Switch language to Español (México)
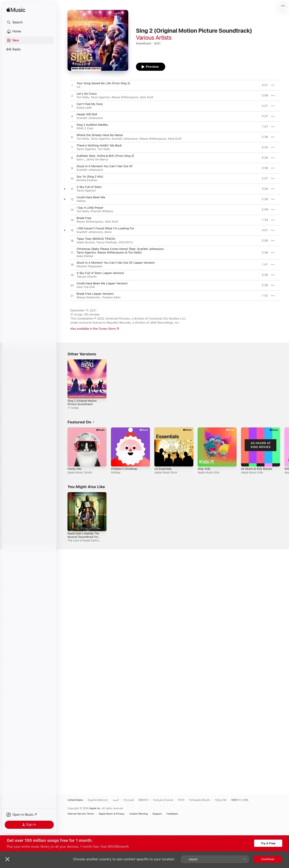Image resolution: width=289 pixels, height=868 pixels. pos(98,800)
